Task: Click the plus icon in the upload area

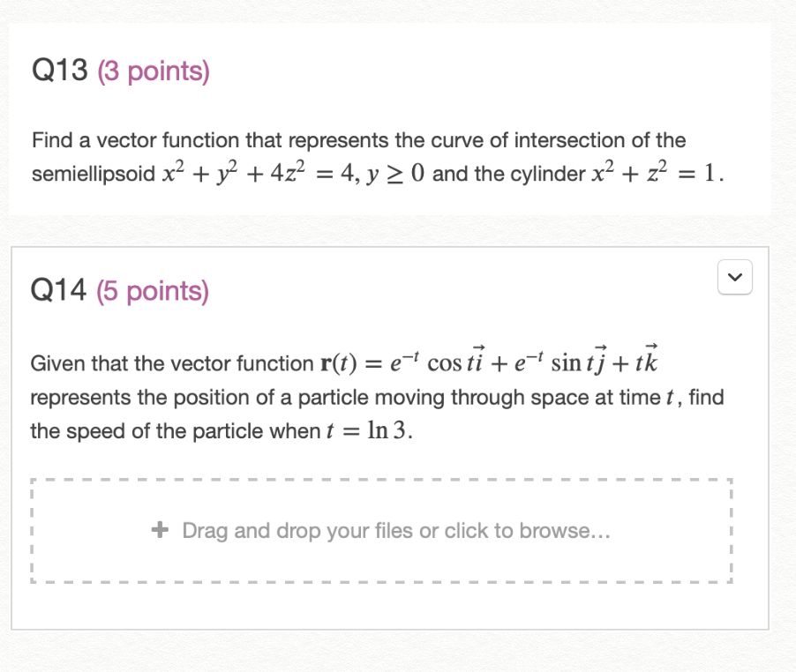Action: coord(160,530)
